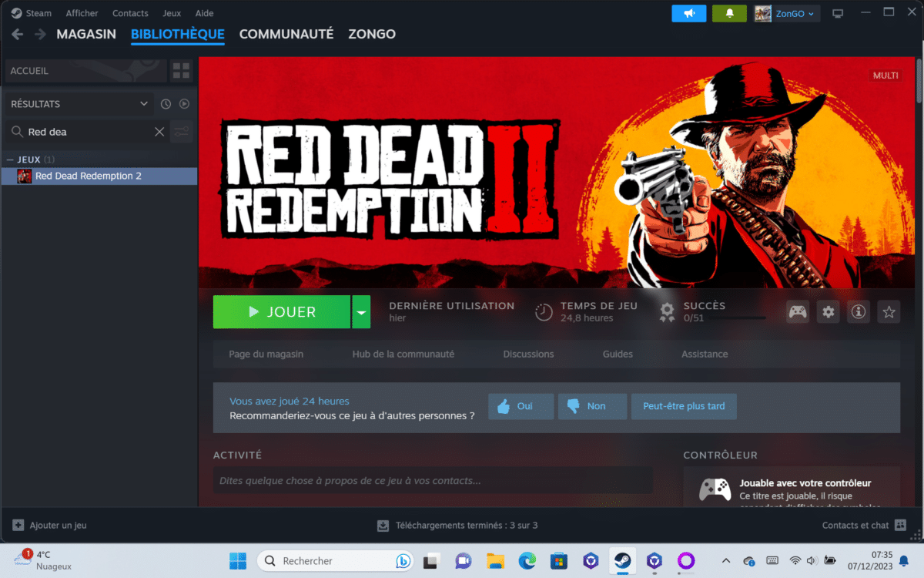Viewport: 924px width, 578px height.
Task: Go forward with the right arrow
Action: point(40,34)
